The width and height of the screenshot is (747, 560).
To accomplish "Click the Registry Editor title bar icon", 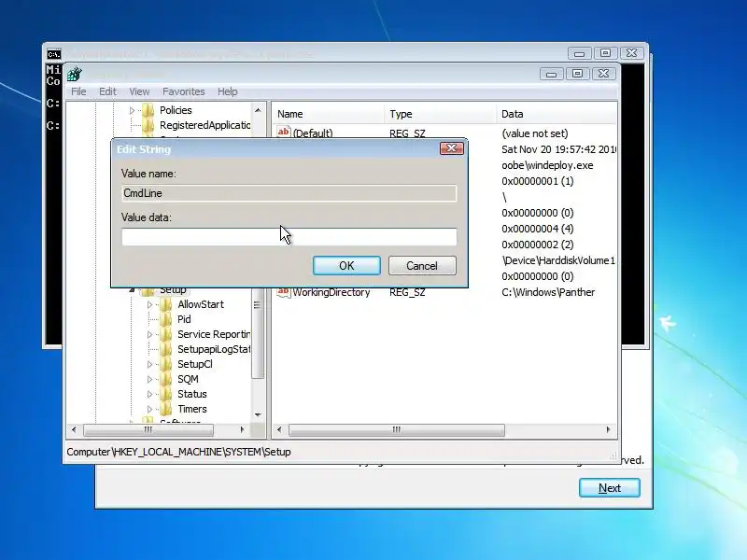I will point(75,74).
